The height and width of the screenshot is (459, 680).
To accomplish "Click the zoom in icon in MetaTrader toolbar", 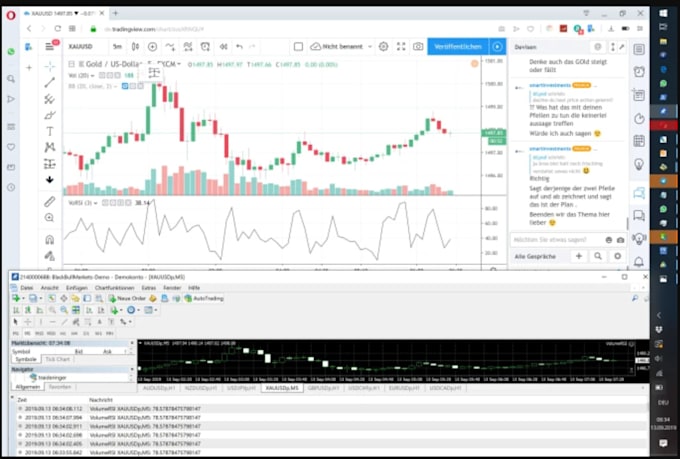I will [x=52, y=310].
